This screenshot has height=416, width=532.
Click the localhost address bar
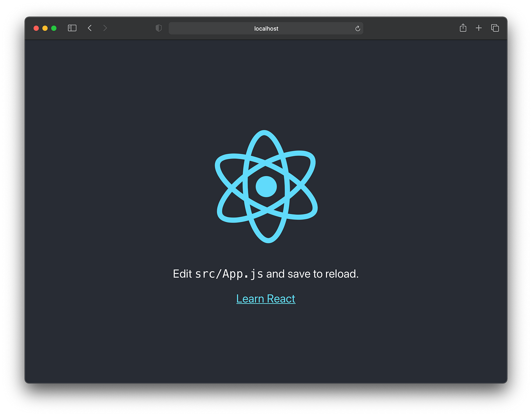[x=266, y=29]
